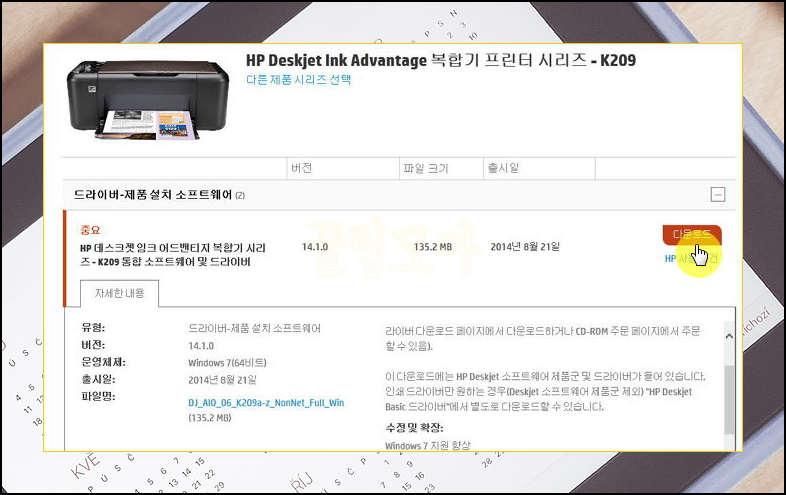Open the DJ_AIO_06_K209a-z_NonNet_Full_Win file link
The height and width of the screenshot is (495, 786).
pos(266,403)
